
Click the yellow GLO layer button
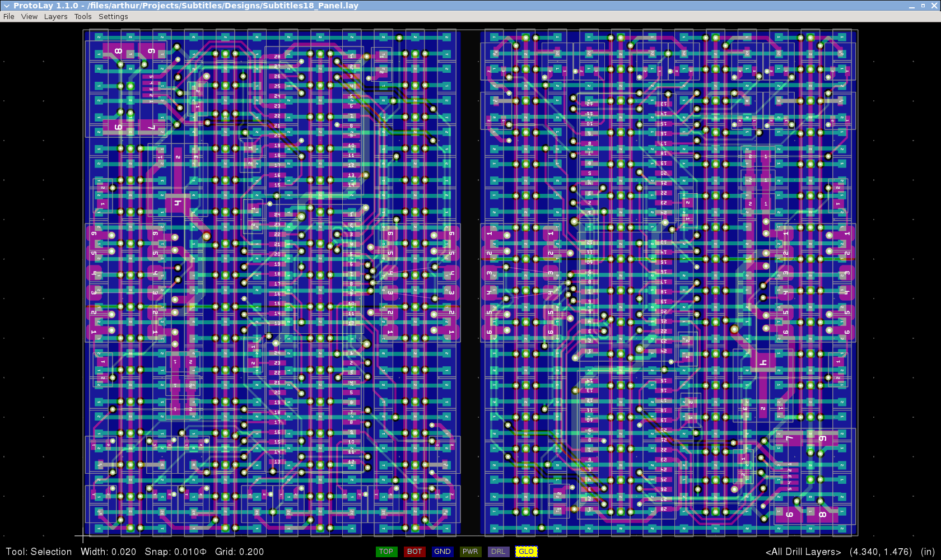click(x=526, y=552)
